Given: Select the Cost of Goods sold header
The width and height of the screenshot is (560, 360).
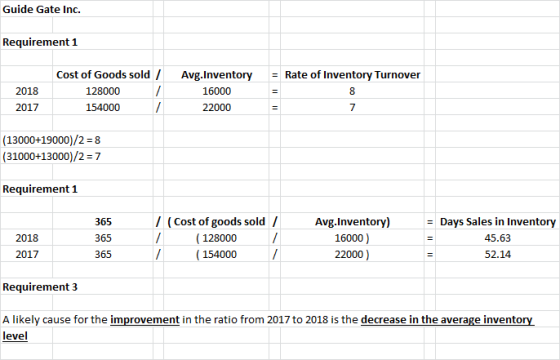Looking at the screenshot, I should point(103,75).
